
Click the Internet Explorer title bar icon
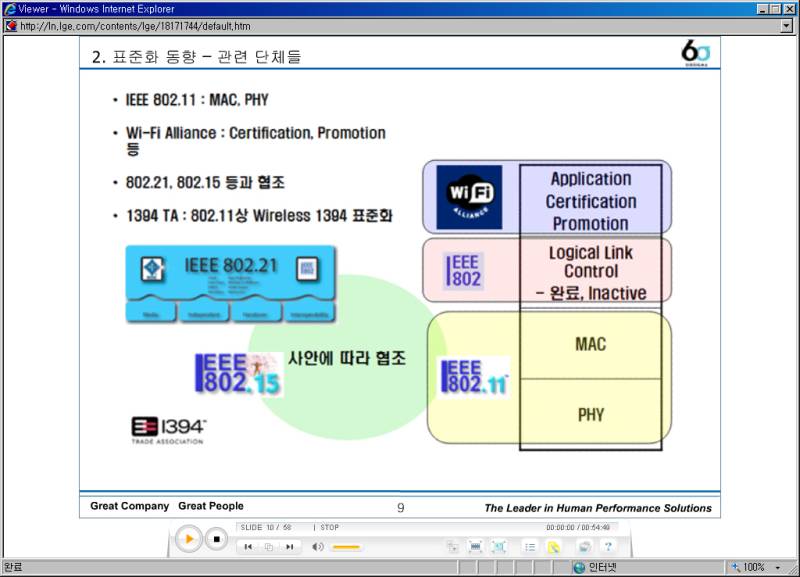tap(9, 9)
